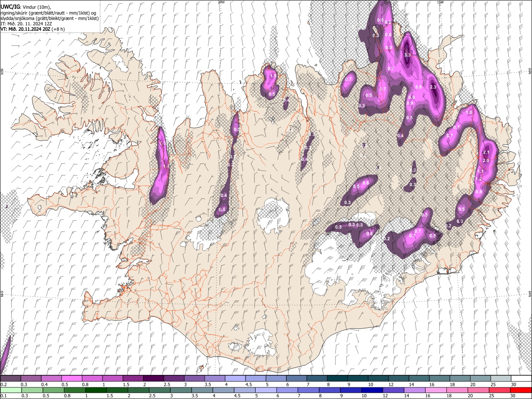532x399 pixels.
Task: Click the '0.4' legend scale value
Action: click(44, 384)
